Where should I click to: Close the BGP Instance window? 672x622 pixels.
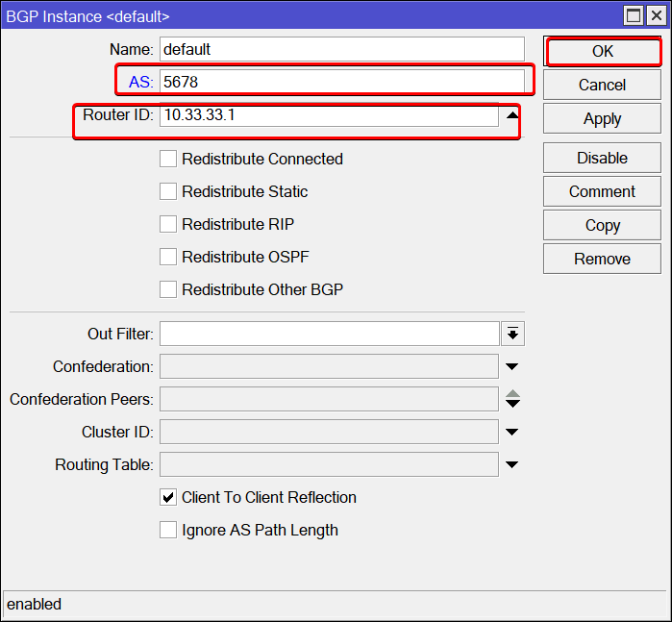click(655, 15)
